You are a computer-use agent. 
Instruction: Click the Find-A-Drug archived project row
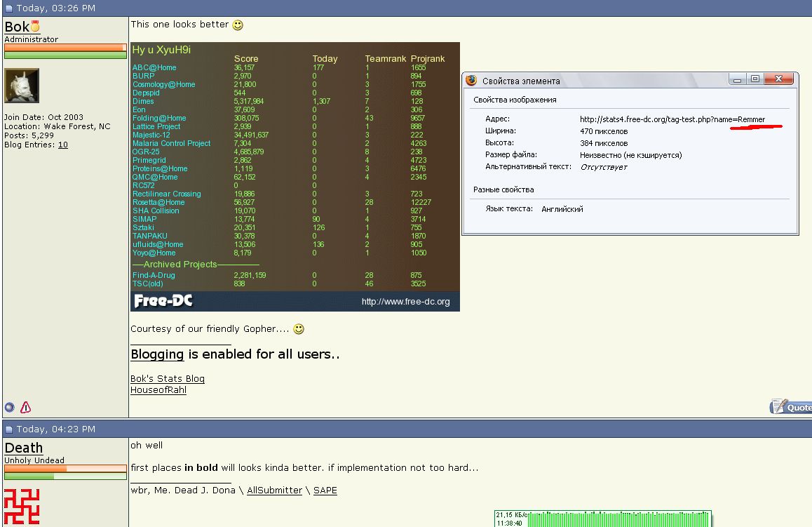point(280,275)
